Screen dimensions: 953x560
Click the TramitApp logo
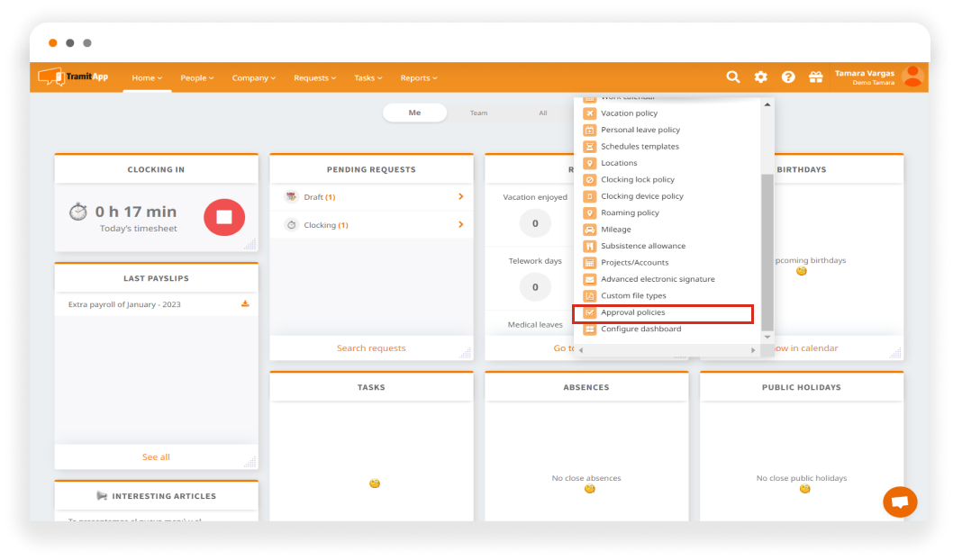tap(73, 77)
